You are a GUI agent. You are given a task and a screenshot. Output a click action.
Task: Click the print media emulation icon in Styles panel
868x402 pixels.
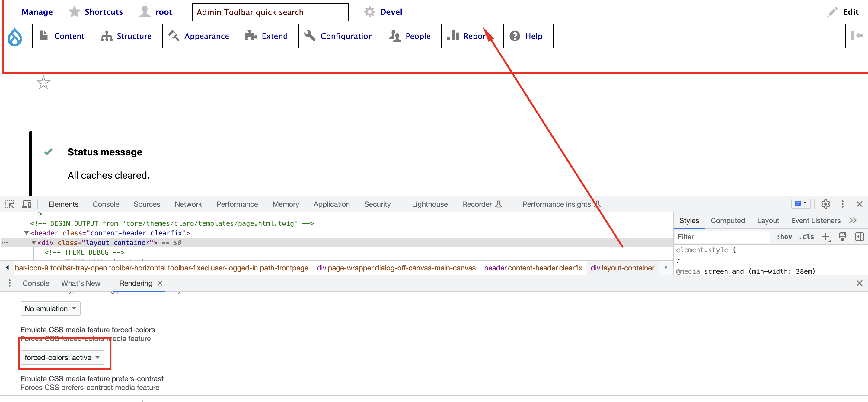pyautogui.click(x=842, y=237)
